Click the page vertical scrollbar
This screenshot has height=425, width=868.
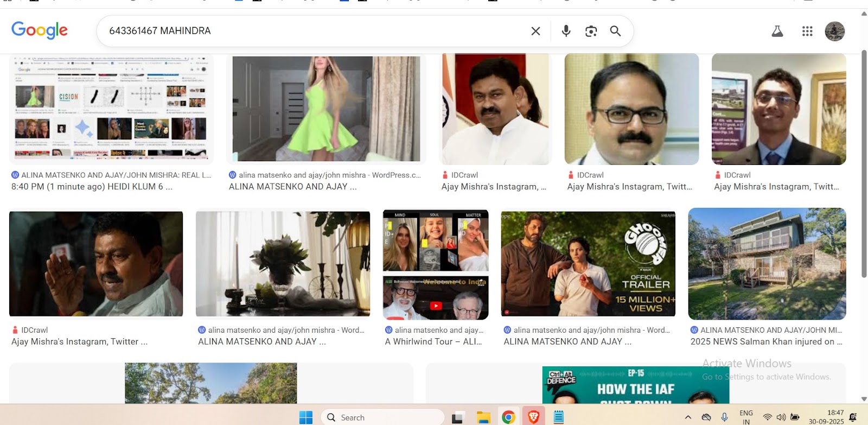864,163
